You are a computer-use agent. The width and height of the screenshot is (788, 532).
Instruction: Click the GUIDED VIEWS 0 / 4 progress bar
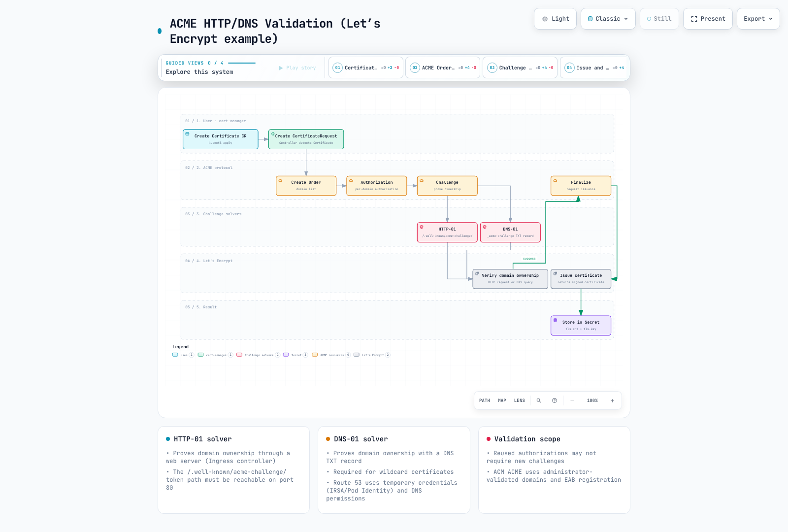coord(242,63)
